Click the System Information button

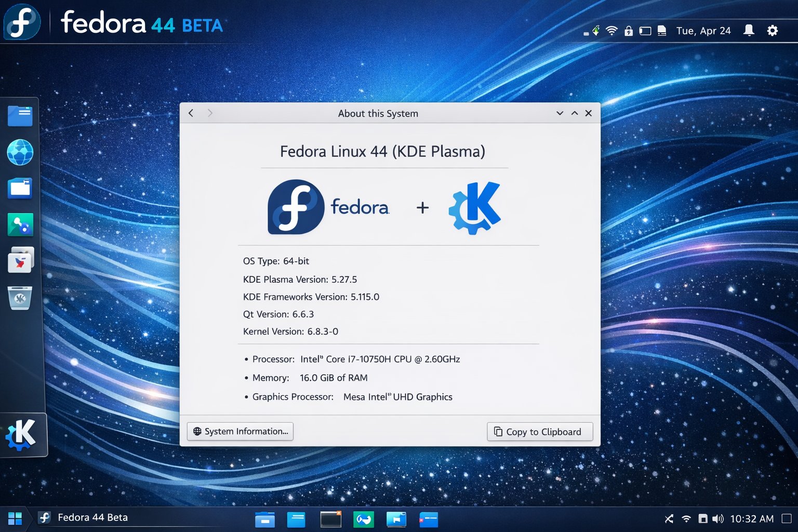(x=240, y=431)
